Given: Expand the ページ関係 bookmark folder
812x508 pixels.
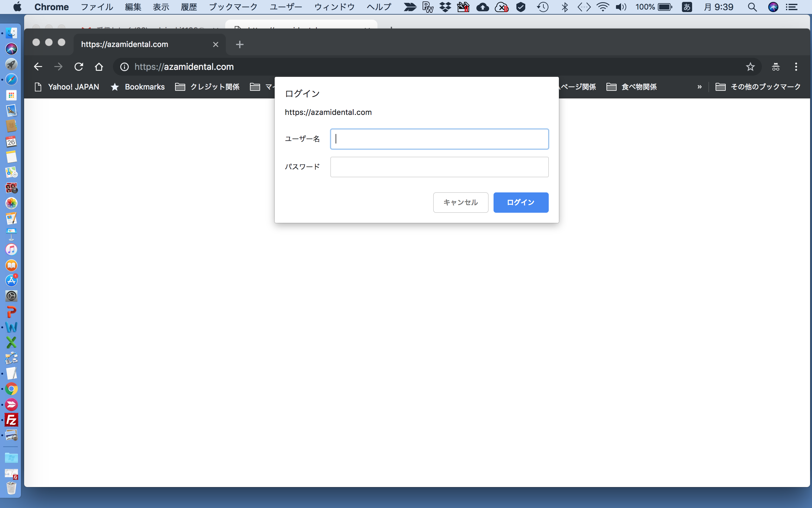Looking at the screenshot, I should point(578,87).
